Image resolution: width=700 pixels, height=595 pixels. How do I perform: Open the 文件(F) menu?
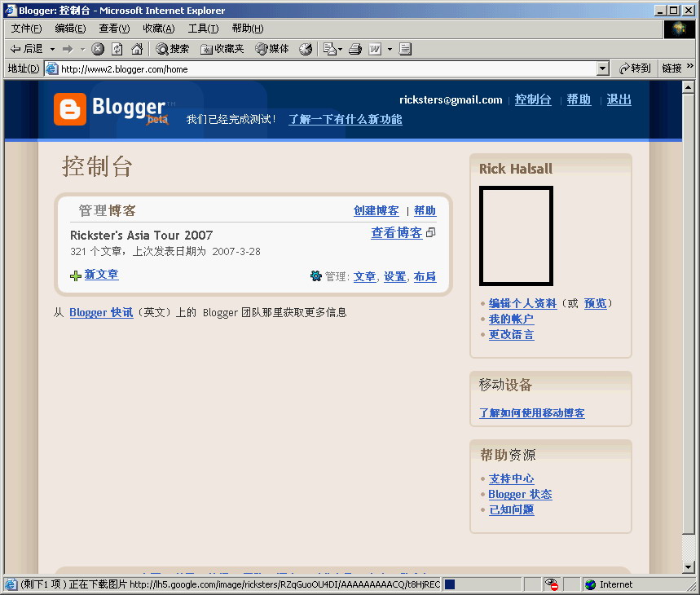click(x=26, y=29)
